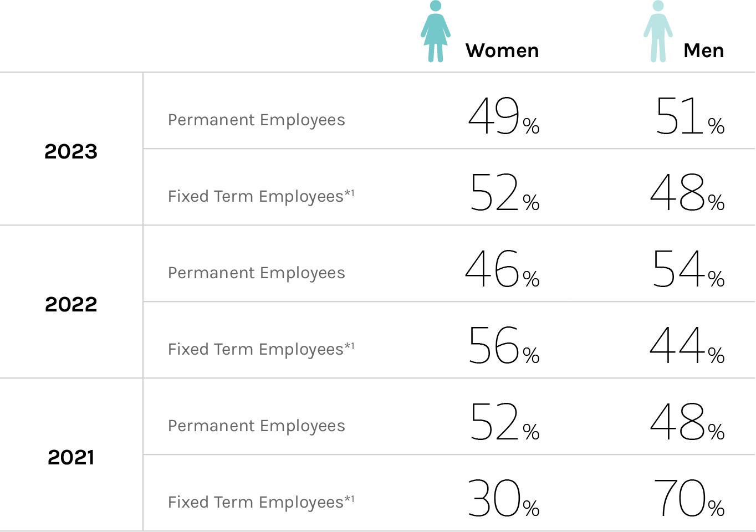Click the 54% men value for 2022
Screen dimensions: 756x532
[688, 270]
